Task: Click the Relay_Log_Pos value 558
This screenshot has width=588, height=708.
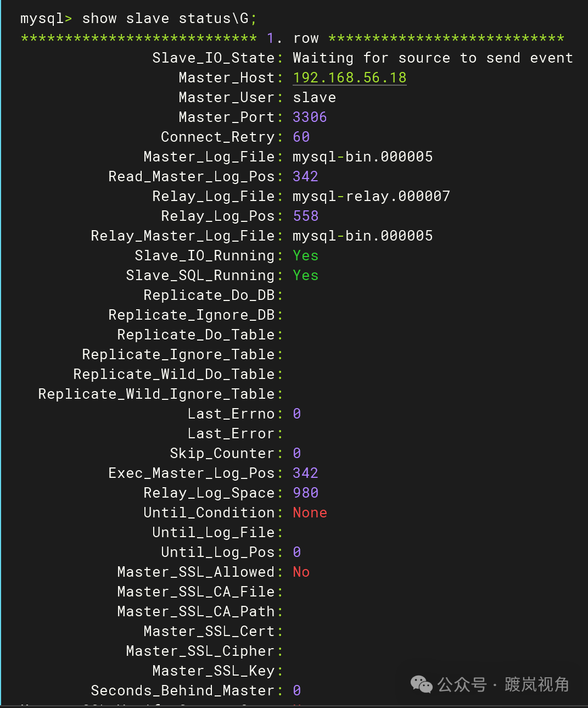Action: click(305, 216)
